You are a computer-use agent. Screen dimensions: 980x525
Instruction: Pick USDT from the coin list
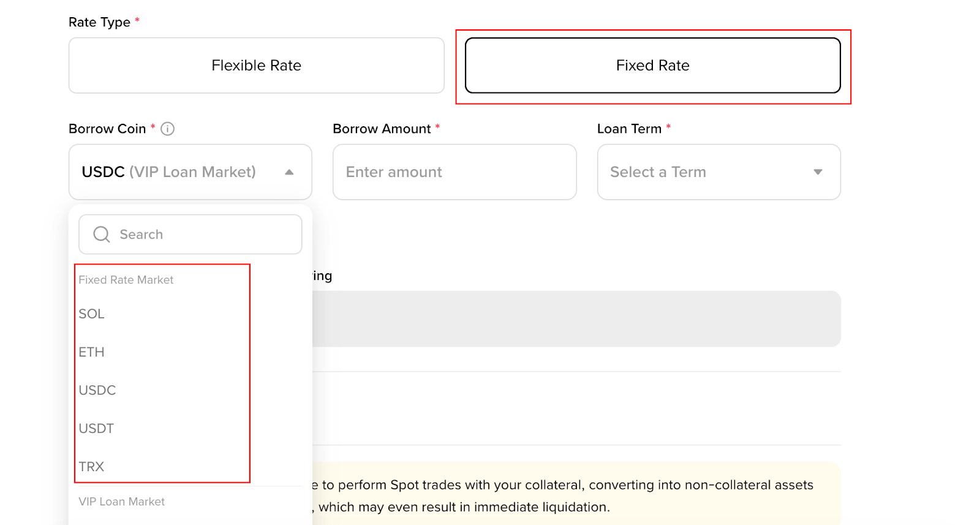[x=97, y=429]
